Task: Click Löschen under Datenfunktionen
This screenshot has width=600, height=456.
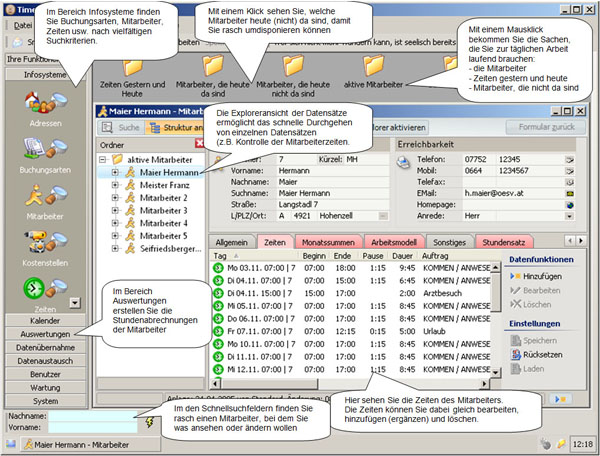Action: pos(531,305)
